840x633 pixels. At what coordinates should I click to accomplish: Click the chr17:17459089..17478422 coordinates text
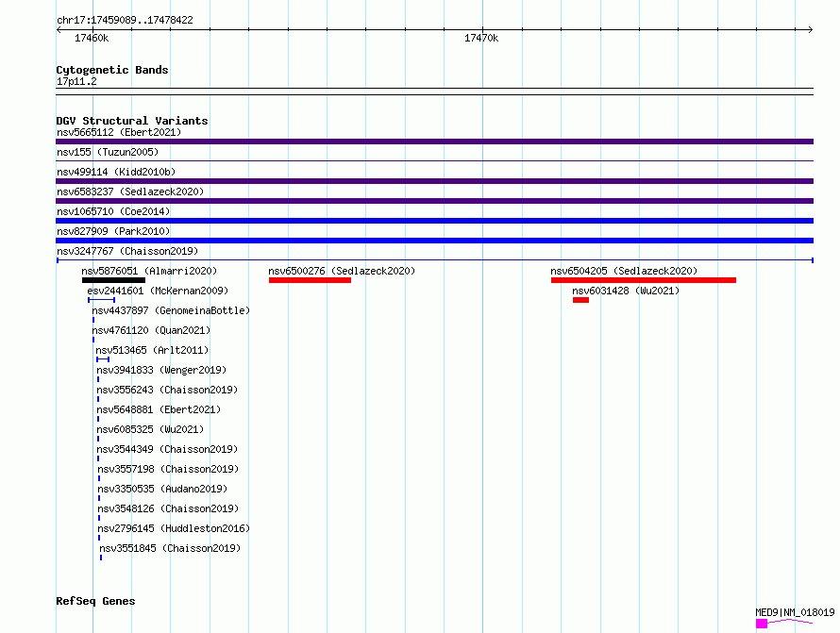[125, 20]
